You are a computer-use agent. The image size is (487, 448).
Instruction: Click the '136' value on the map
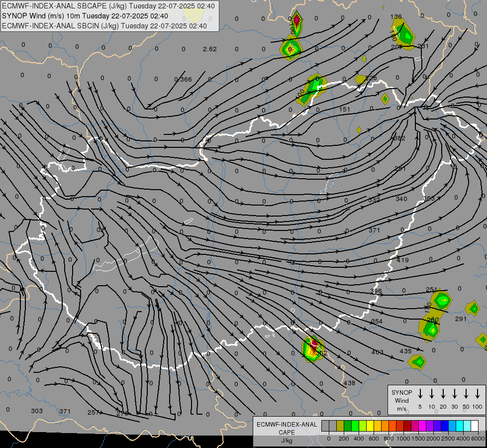[x=396, y=17]
